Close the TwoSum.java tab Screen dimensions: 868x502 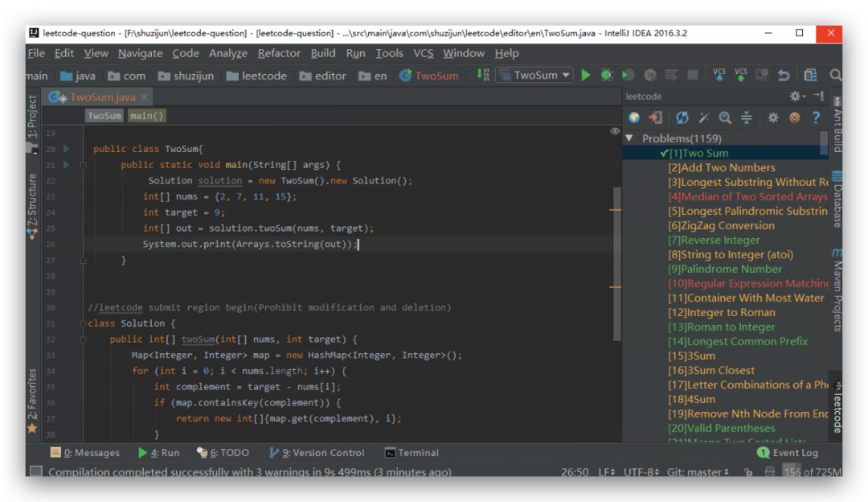[x=144, y=97]
